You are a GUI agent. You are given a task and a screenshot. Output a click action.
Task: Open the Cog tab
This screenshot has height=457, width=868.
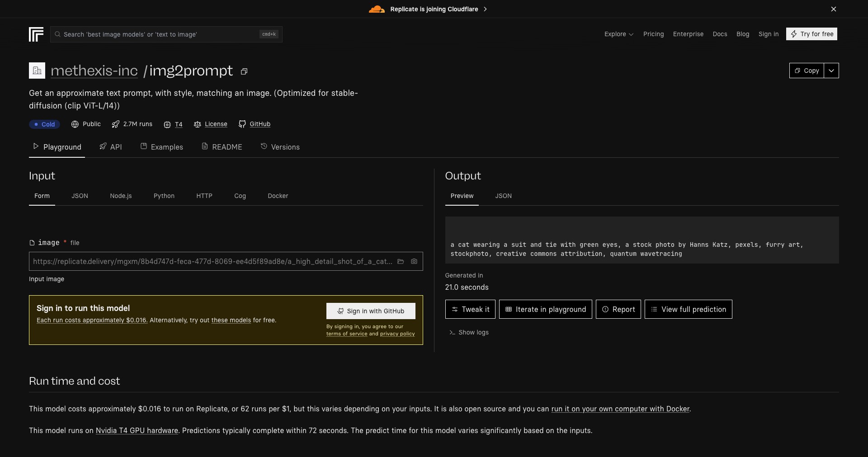(x=240, y=196)
